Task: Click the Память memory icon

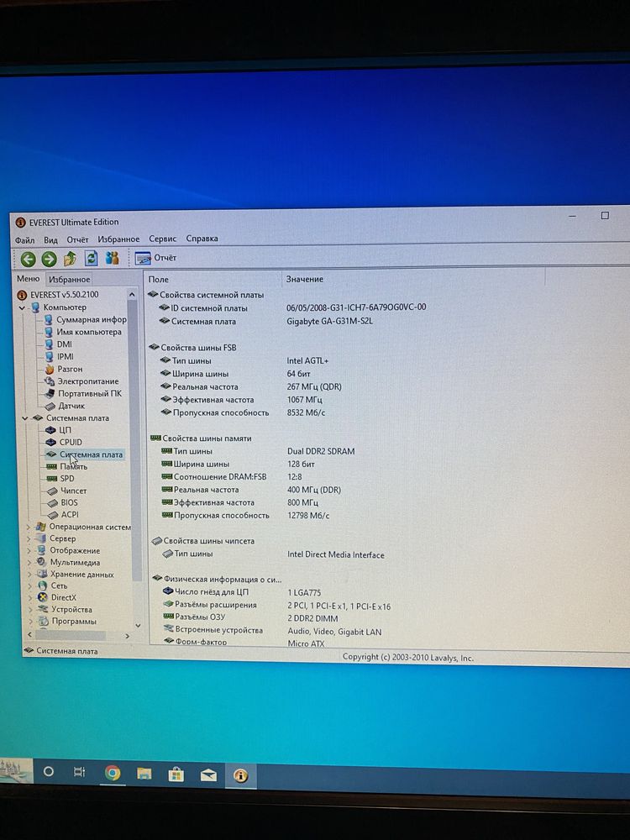Action: [x=51, y=466]
